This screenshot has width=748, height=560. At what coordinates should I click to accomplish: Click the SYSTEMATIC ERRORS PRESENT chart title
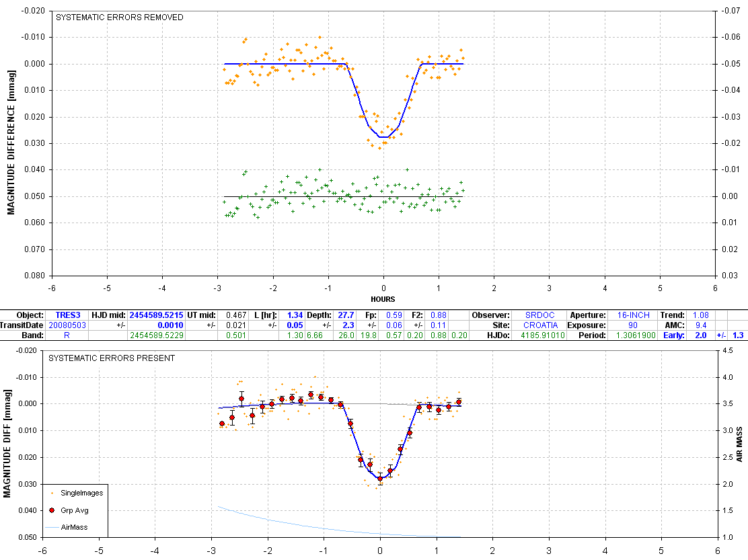[x=112, y=358]
